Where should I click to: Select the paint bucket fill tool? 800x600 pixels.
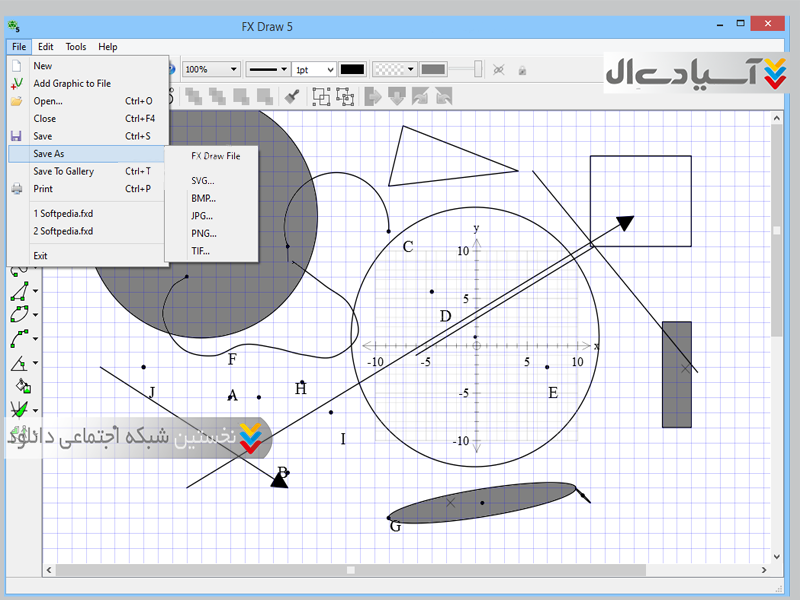point(21,386)
